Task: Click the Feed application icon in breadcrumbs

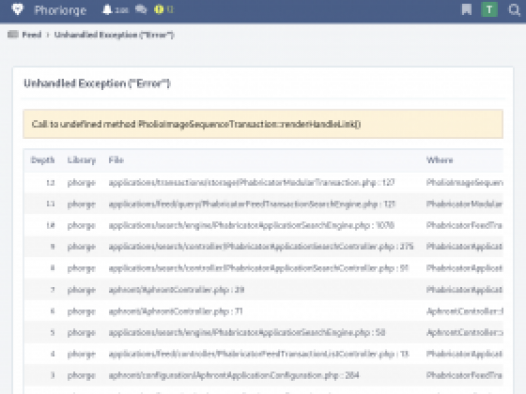Action: tap(13, 35)
